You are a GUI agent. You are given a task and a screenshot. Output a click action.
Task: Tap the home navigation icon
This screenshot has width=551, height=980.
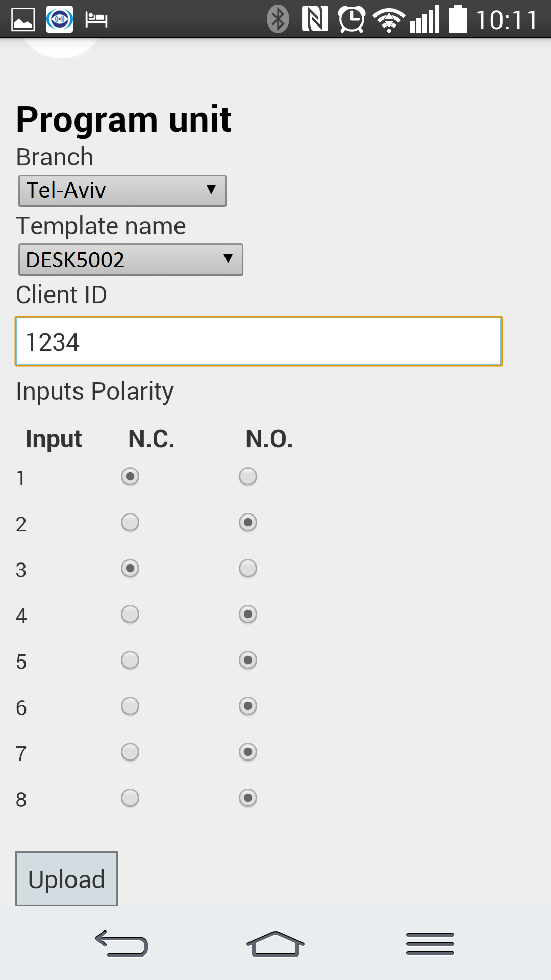275,943
